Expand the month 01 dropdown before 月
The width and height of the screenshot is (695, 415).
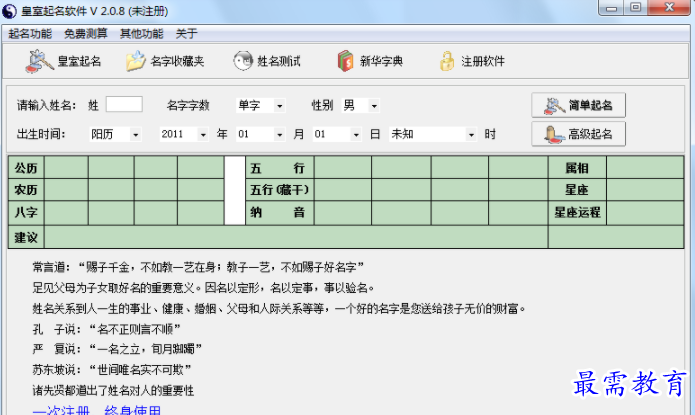click(x=279, y=134)
